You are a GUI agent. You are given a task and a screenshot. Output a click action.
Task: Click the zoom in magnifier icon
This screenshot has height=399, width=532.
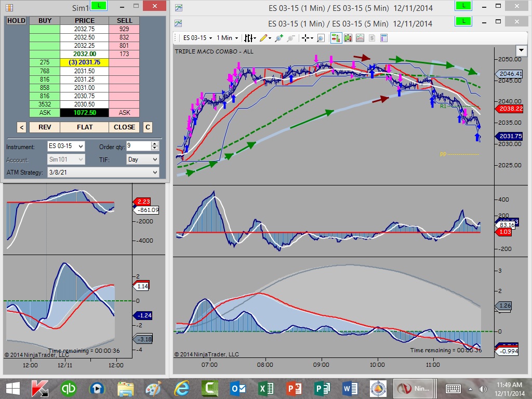(x=279, y=38)
